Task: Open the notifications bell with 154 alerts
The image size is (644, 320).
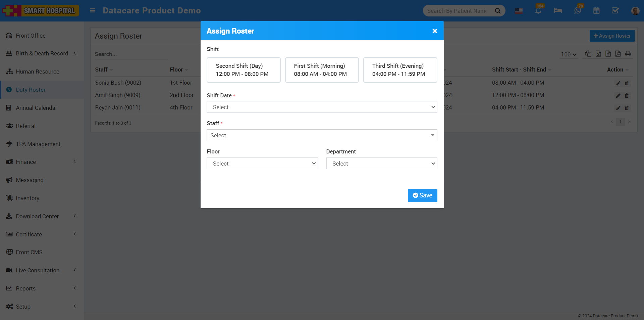Action: pos(538,10)
